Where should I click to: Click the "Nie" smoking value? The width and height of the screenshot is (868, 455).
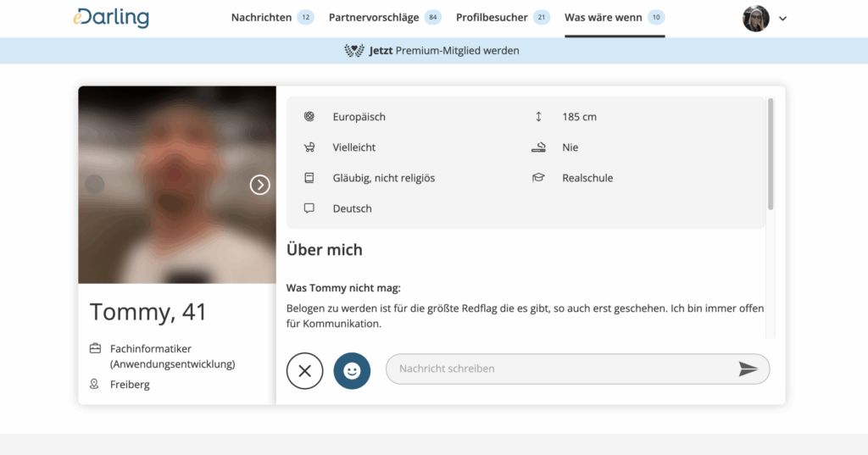pos(570,147)
